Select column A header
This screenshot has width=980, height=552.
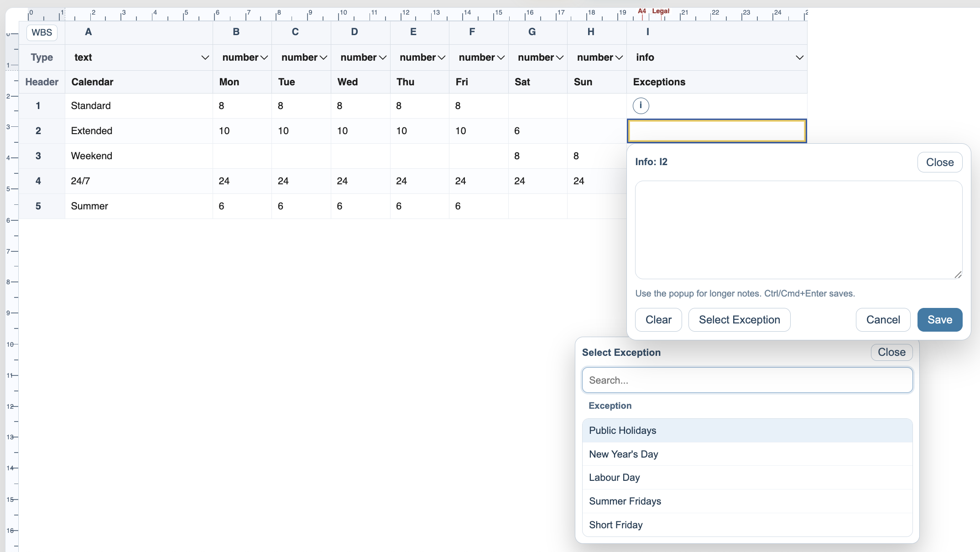pos(139,32)
